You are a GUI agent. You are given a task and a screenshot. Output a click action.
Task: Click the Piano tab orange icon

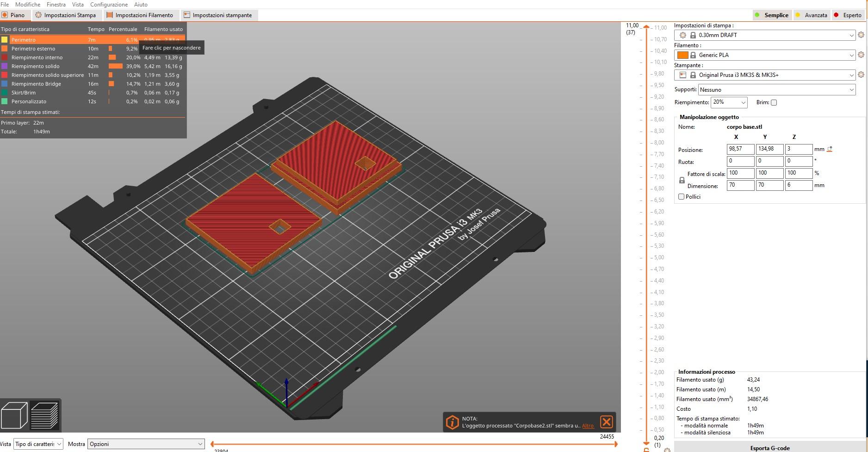(5, 15)
